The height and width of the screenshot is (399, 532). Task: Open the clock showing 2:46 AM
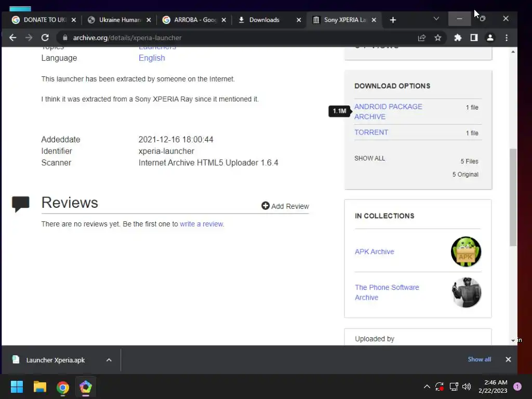click(x=493, y=387)
